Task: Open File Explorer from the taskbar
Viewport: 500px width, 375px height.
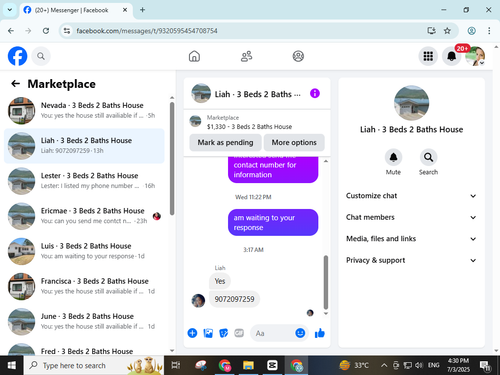Action: click(248, 365)
